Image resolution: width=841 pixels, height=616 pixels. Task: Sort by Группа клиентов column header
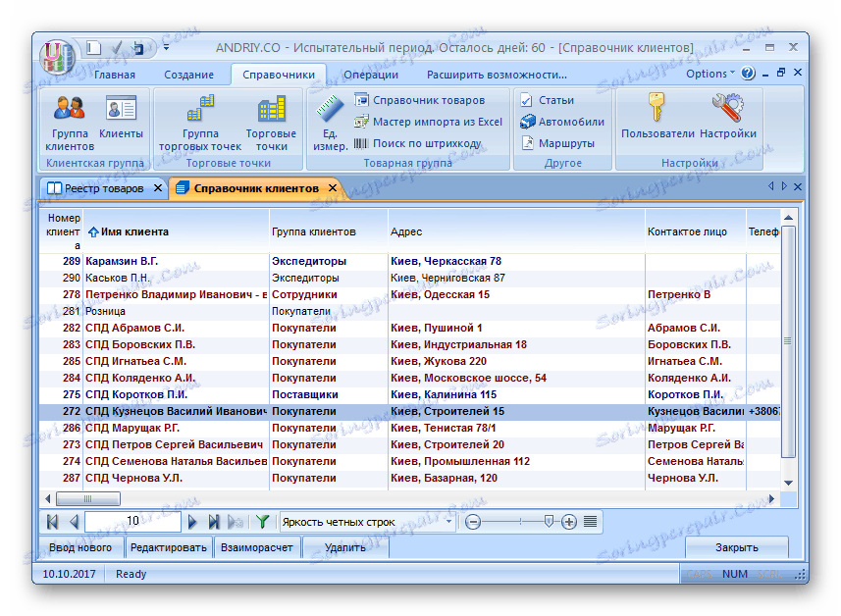coord(328,231)
